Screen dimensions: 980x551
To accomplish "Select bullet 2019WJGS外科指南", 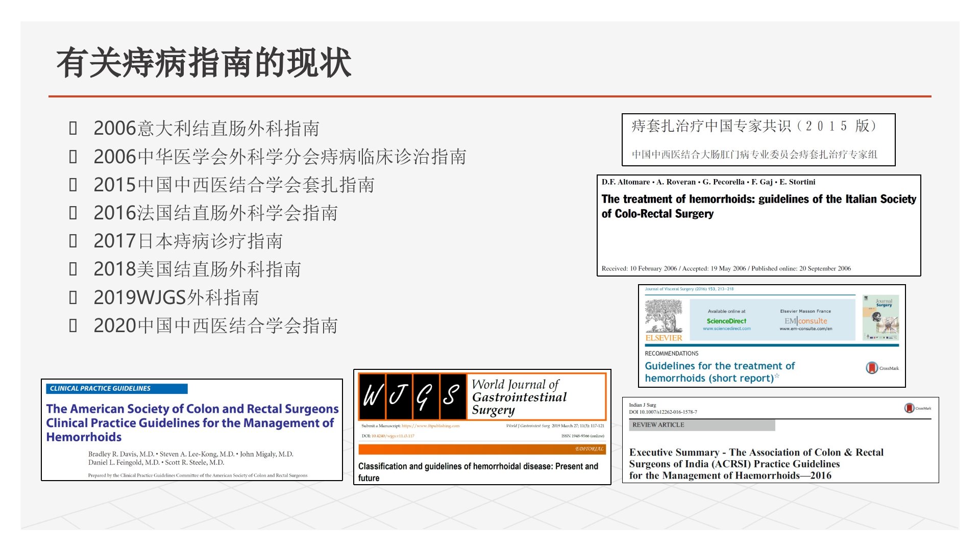I will coord(176,297).
